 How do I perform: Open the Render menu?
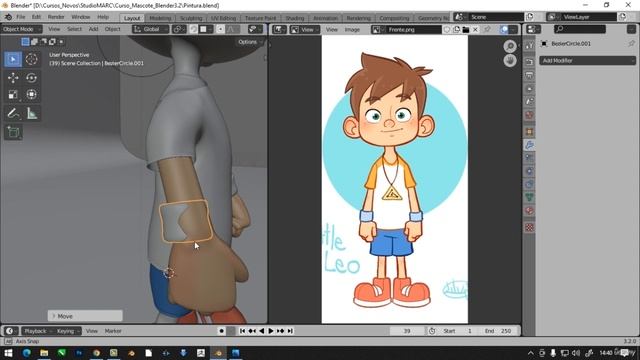point(56,17)
